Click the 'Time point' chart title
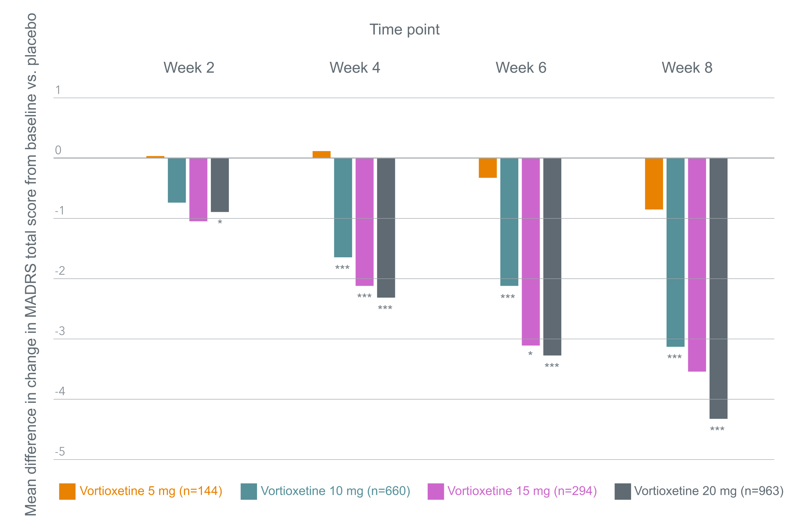The image size is (805, 532). pyautogui.click(x=404, y=30)
